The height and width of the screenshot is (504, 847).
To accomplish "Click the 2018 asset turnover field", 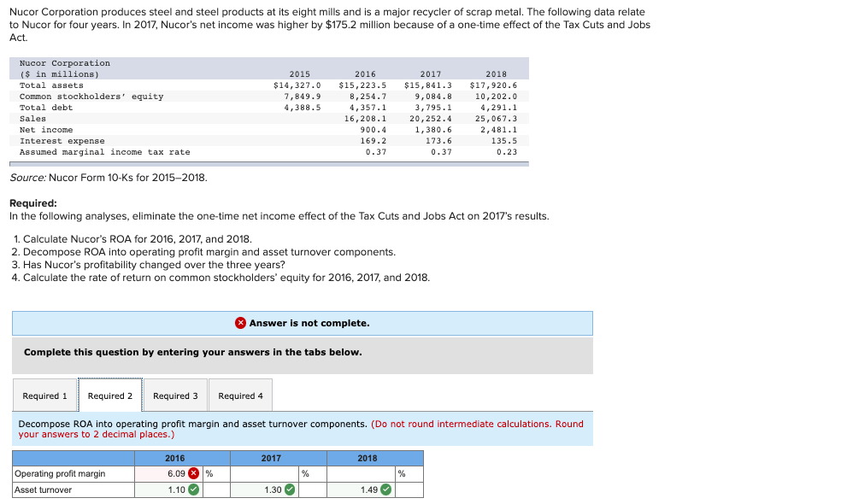I will click(361, 490).
